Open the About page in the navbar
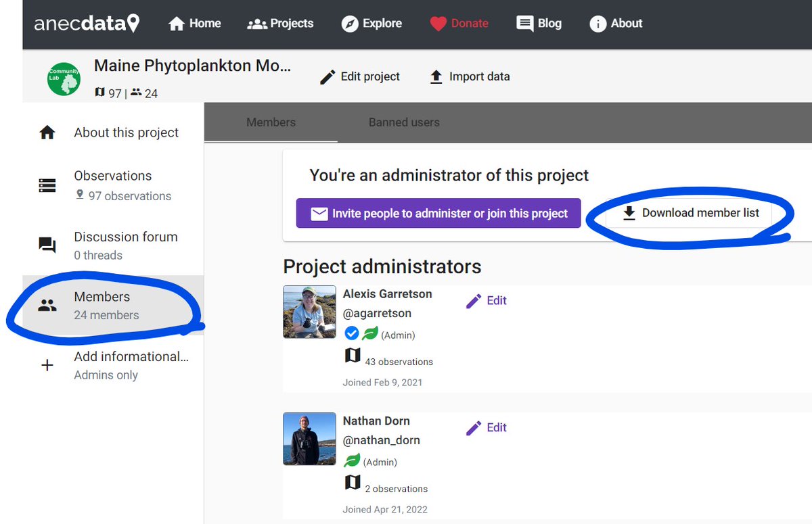Viewport: 812px width, 524px height. [x=616, y=24]
